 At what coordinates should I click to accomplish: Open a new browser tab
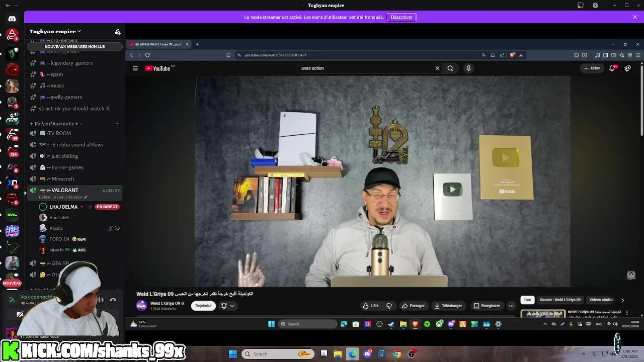(x=197, y=44)
